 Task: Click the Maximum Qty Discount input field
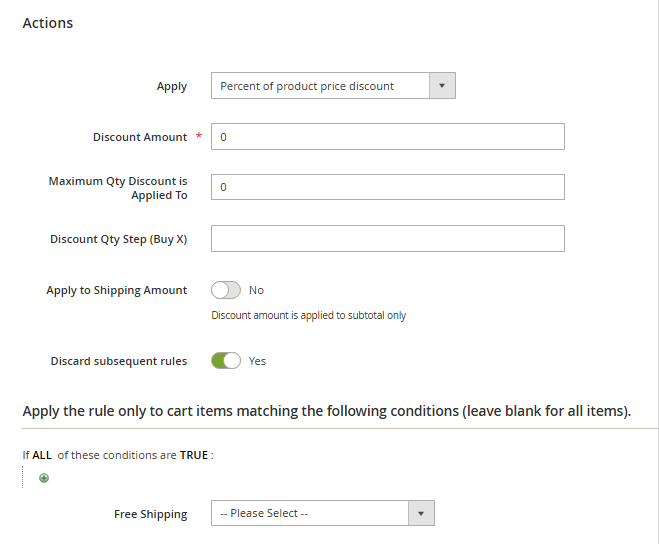tap(387, 187)
